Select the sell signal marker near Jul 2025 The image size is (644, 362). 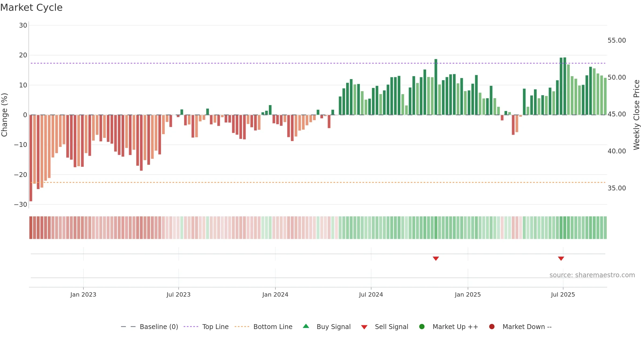click(561, 258)
